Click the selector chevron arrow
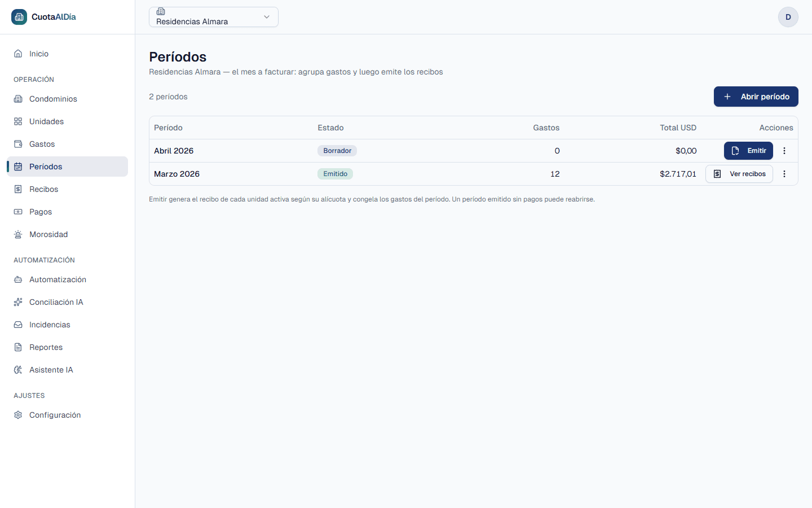 click(x=267, y=17)
